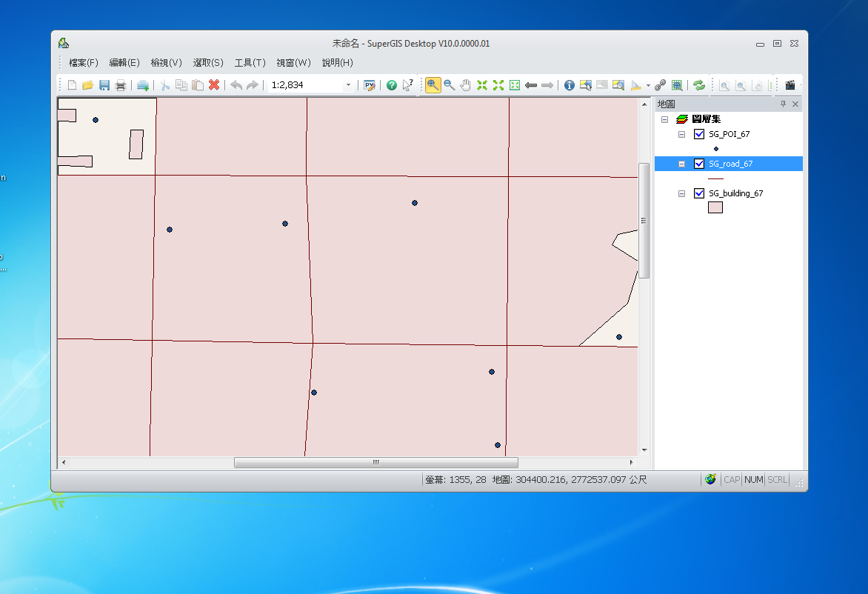Select the SG_building_67 layer name
This screenshot has height=594, width=868.
735,193
